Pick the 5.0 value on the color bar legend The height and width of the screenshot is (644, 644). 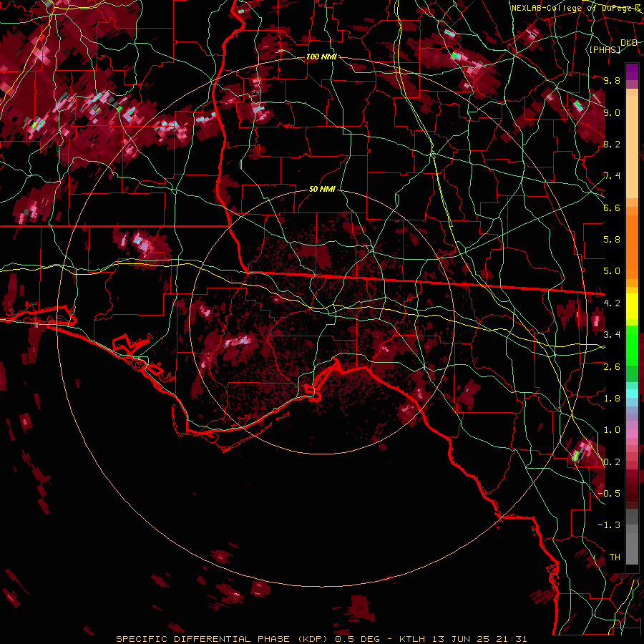point(612,271)
